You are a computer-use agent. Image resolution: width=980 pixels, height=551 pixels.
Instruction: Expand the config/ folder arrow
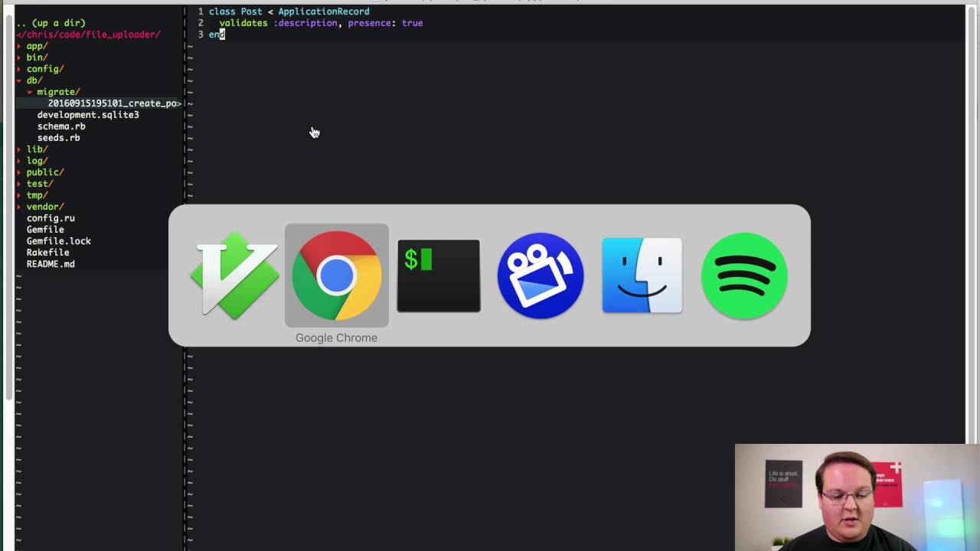(19, 69)
